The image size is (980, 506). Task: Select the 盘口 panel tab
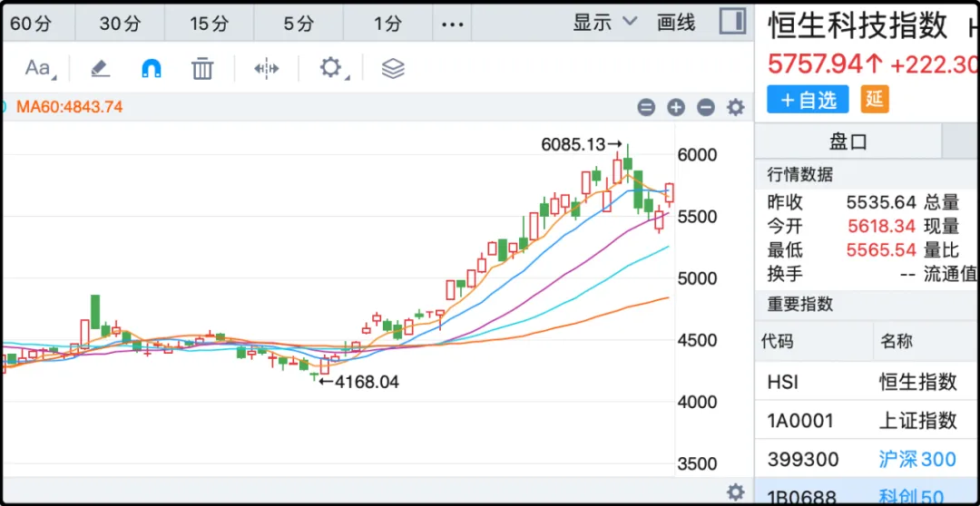[x=848, y=141]
